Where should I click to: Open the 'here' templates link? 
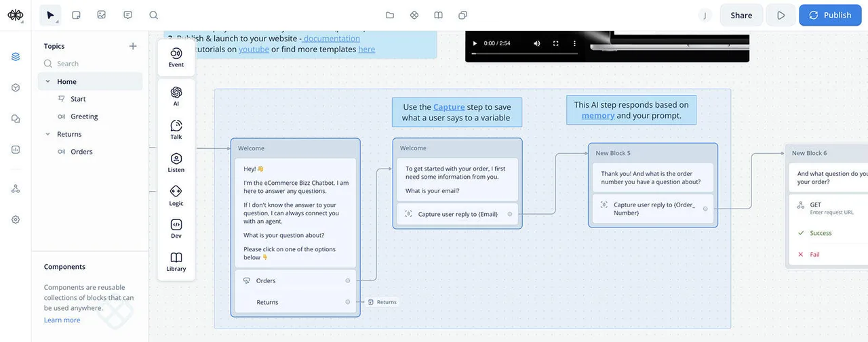coord(367,49)
